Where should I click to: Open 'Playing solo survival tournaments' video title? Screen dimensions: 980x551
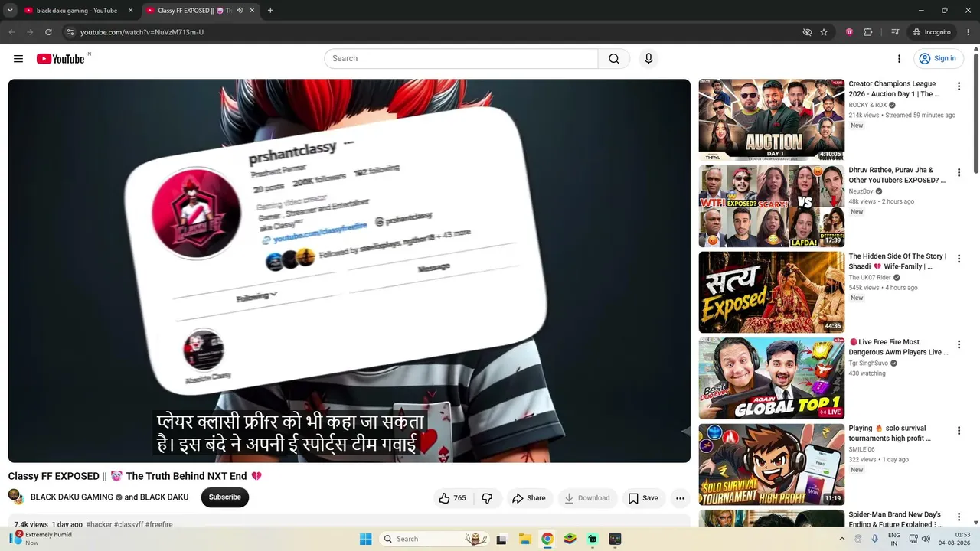(890, 434)
